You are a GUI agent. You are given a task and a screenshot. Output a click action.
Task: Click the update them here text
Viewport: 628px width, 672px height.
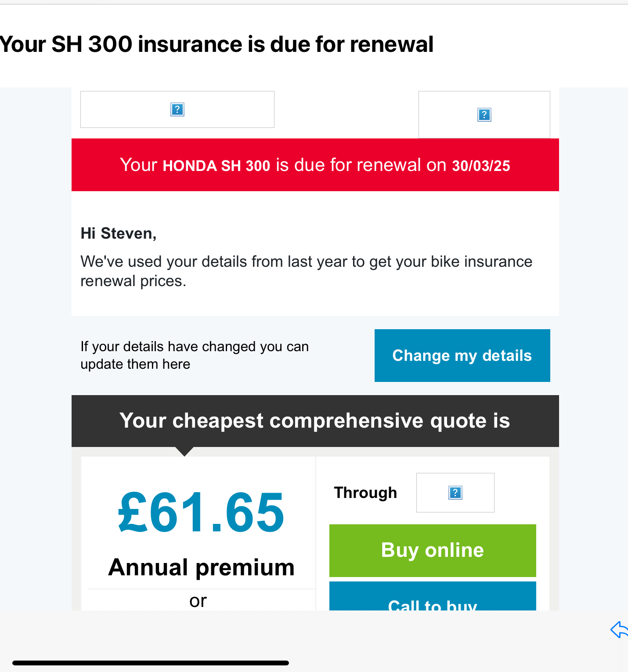[x=135, y=364]
